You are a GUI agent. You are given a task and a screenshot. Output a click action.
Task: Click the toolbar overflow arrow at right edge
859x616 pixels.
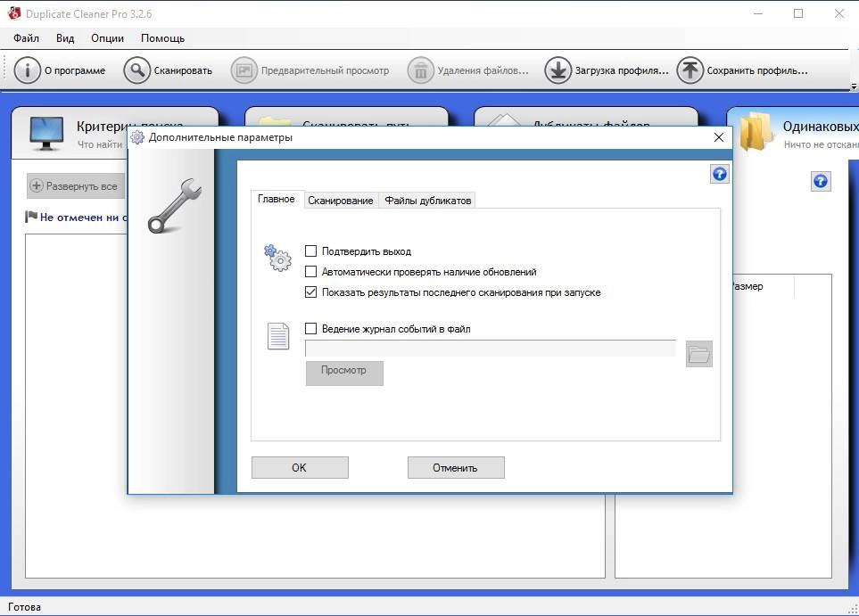pos(854,86)
